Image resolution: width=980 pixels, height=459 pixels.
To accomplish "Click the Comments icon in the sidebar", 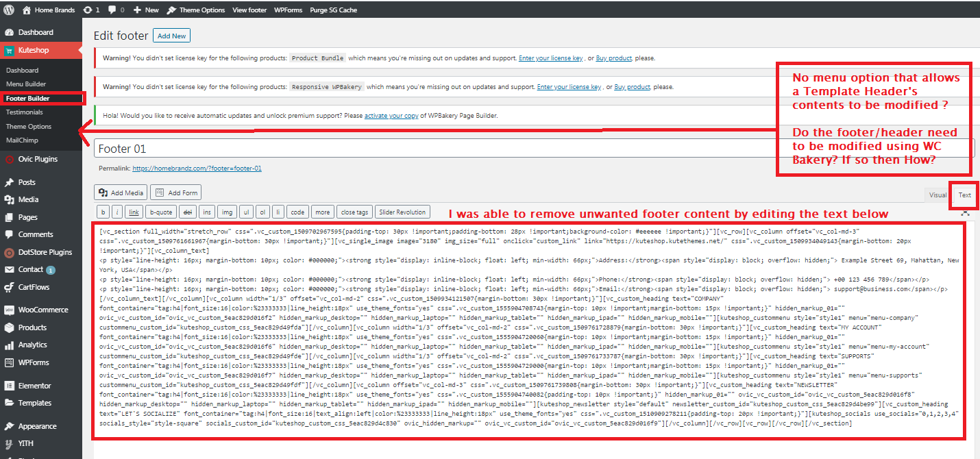I will pos(9,234).
